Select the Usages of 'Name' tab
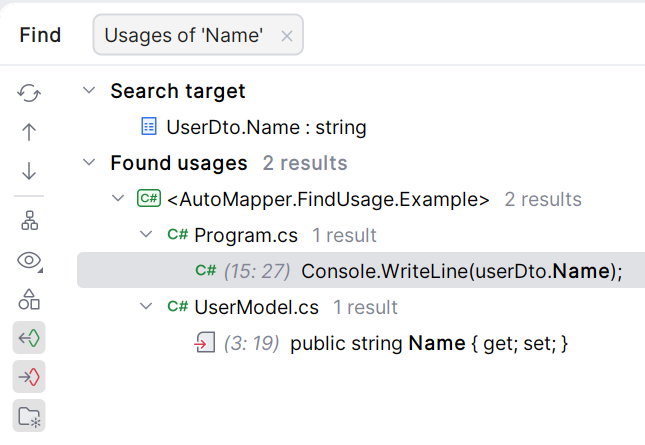Viewport: 645px width, 445px height. click(198, 35)
